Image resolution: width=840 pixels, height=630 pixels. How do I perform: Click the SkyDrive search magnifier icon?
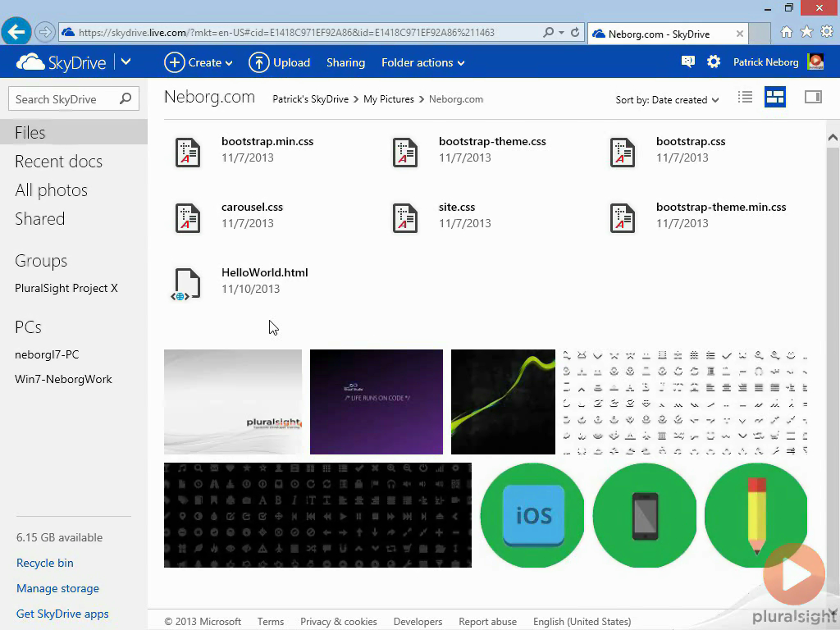point(126,98)
